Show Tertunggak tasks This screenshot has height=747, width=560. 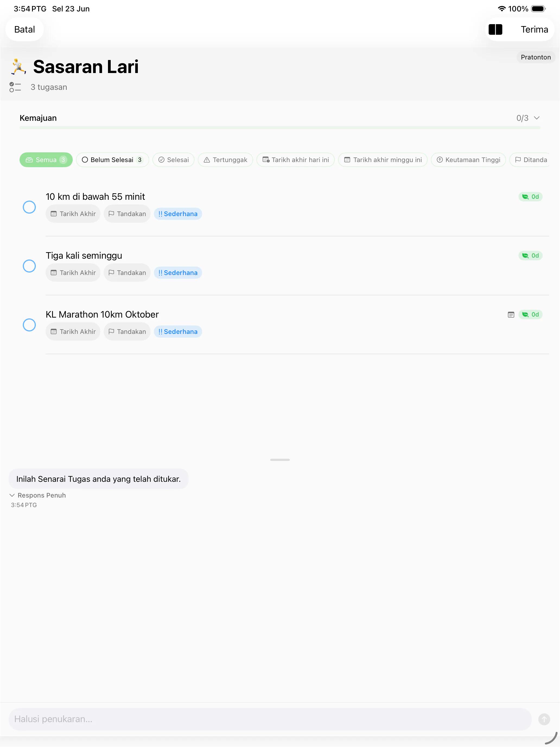pyautogui.click(x=225, y=160)
